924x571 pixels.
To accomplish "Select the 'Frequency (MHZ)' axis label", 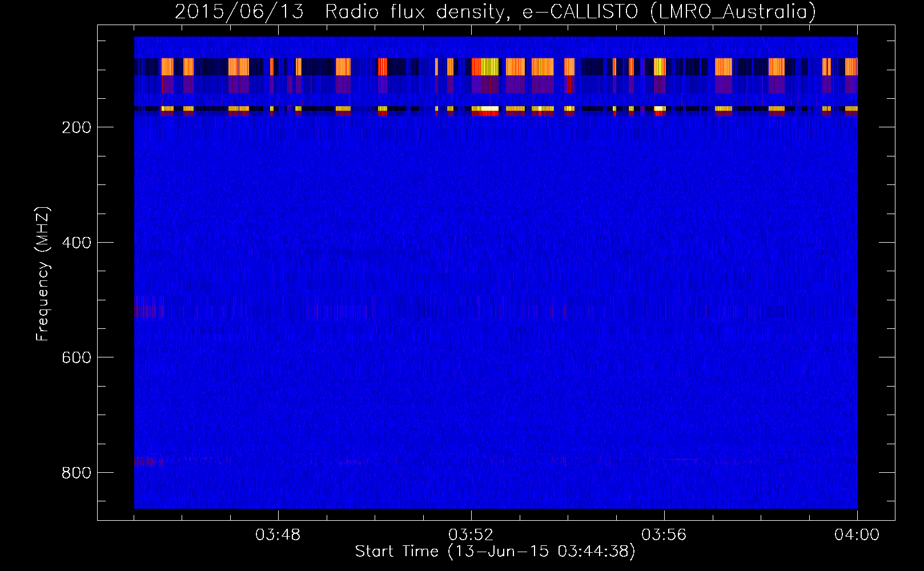I will click(x=43, y=274).
